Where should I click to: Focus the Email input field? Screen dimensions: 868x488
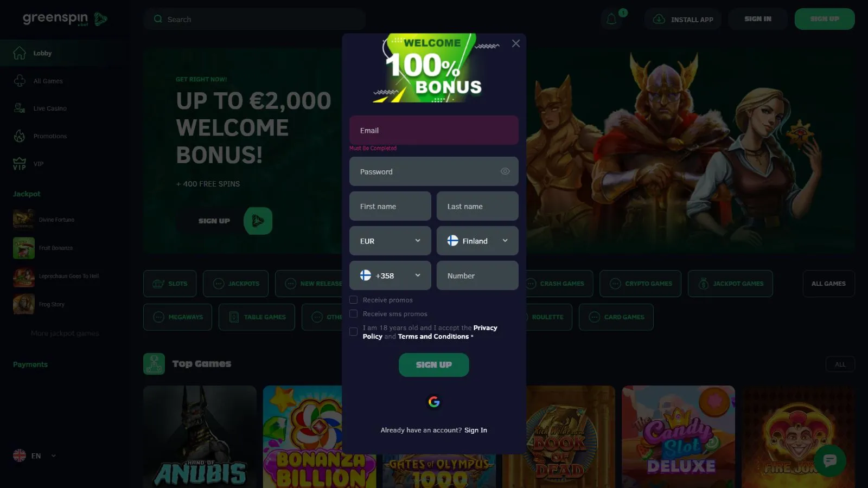point(434,130)
